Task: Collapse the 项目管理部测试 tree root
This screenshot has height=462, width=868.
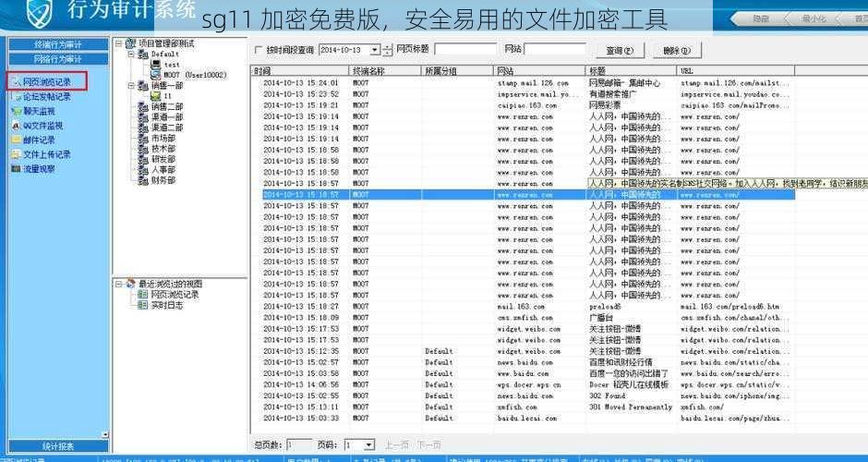Action: coord(118,43)
